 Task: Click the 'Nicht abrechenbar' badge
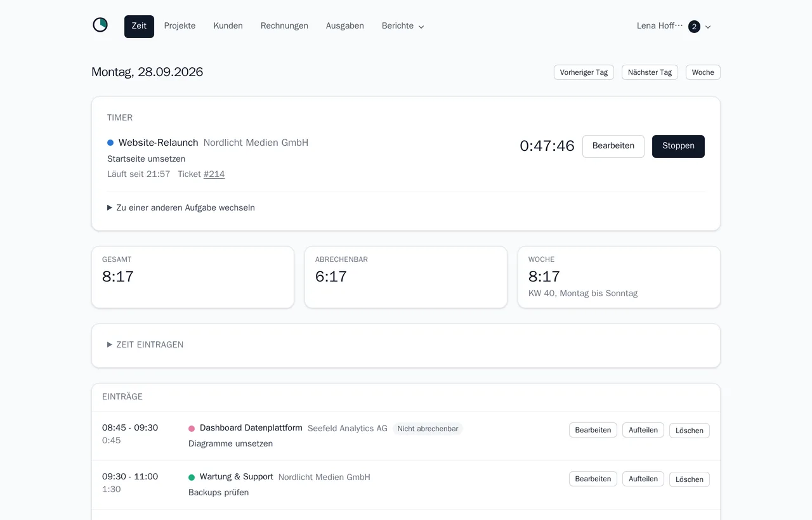428,429
